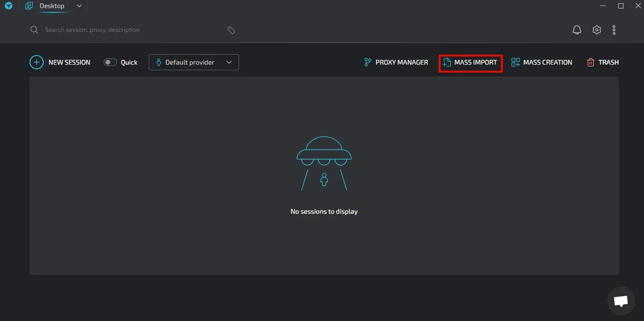Open the Trash bin icon

point(590,62)
